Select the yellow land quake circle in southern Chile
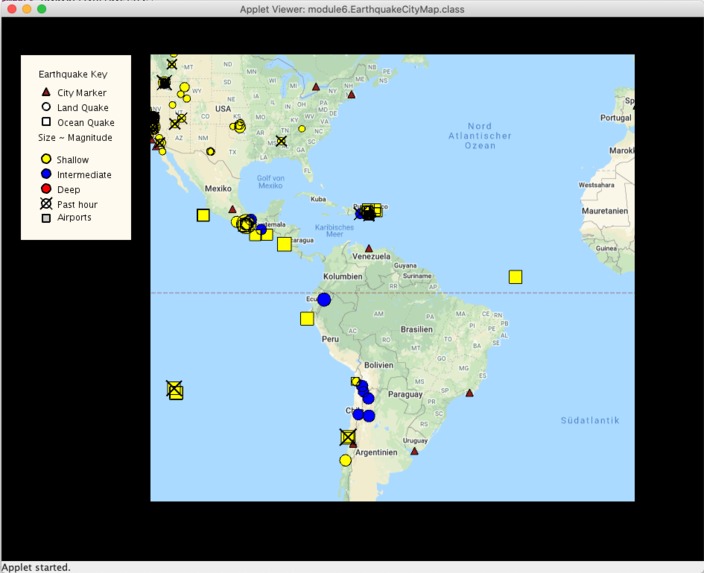Image resolution: width=704 pixels, height=573 pixels. coord(345,460)
